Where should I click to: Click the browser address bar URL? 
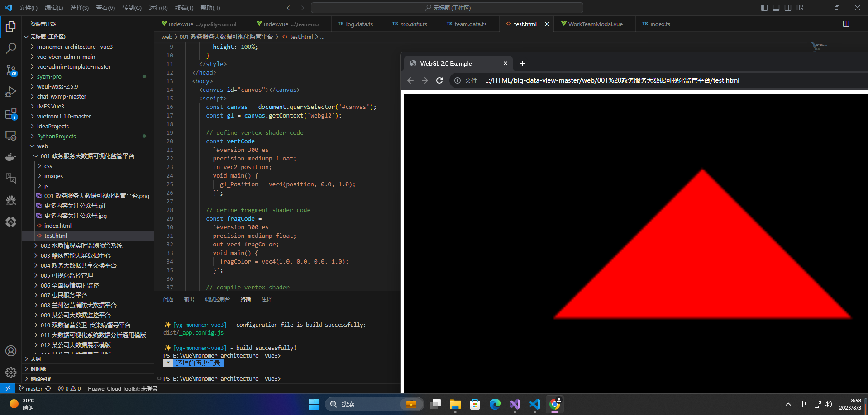point(612,80)
